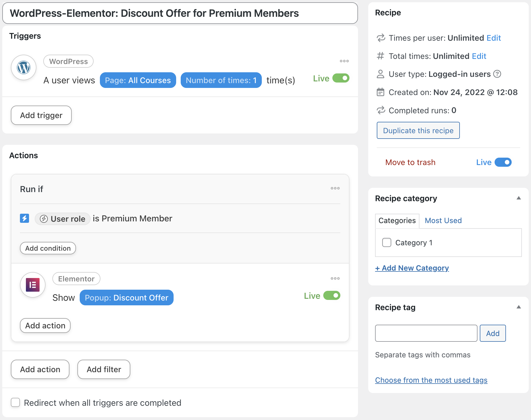Click Choose from the most used tags

click(431, 380)
